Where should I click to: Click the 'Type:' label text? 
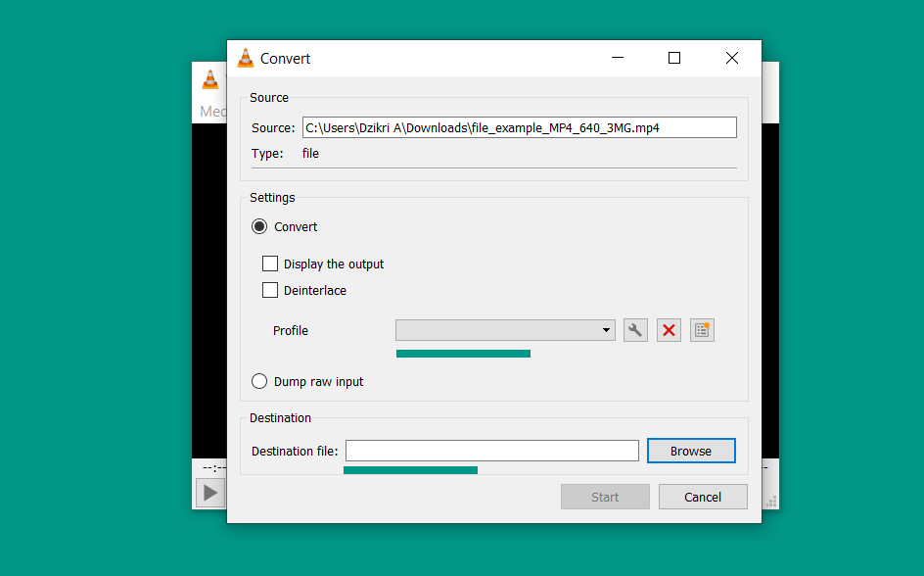(267, 154)
